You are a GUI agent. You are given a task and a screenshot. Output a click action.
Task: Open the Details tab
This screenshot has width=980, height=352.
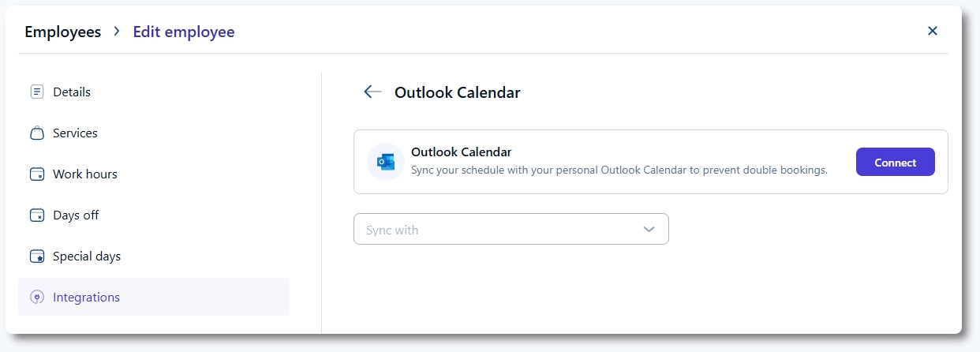[72, 92]
